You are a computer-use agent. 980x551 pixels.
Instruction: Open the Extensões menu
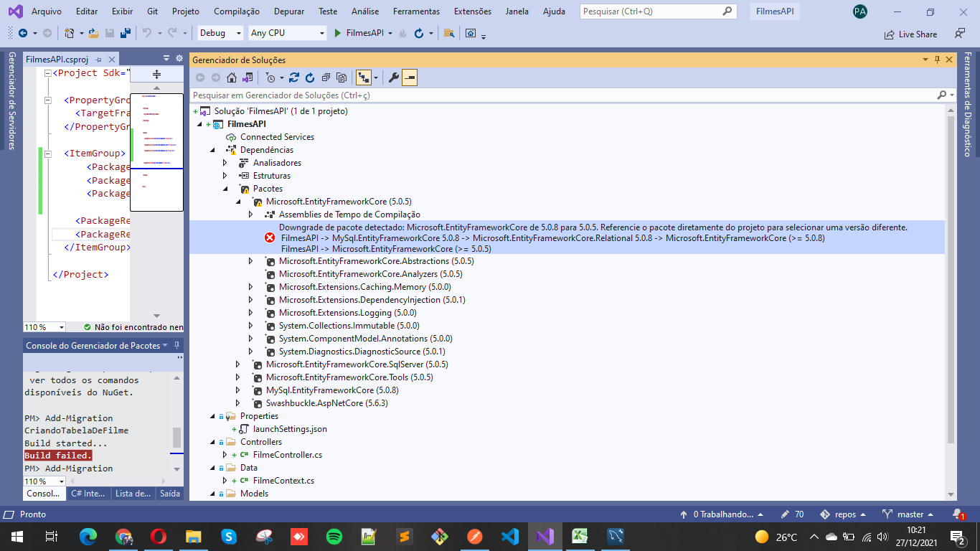473,11
